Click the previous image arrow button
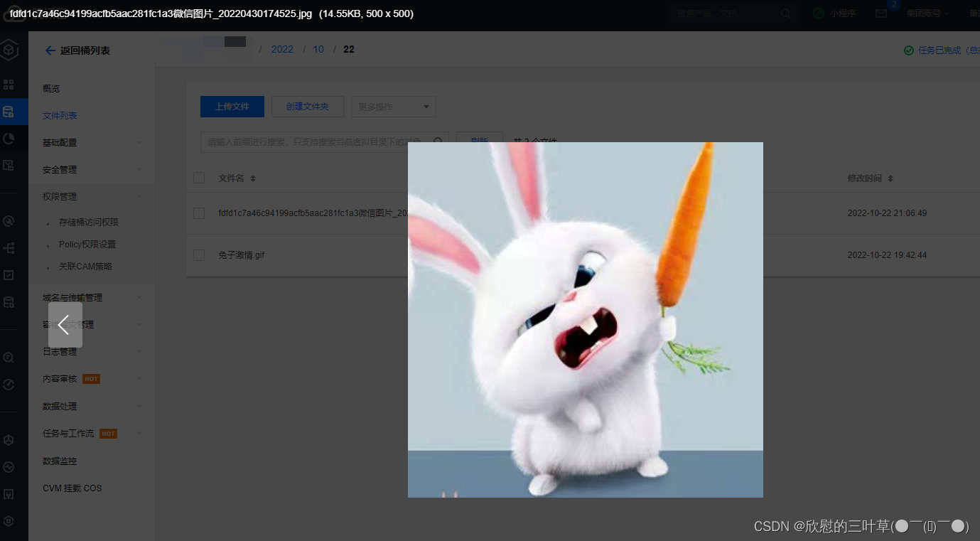Screen dimensions: 980x541 (65, 326)
